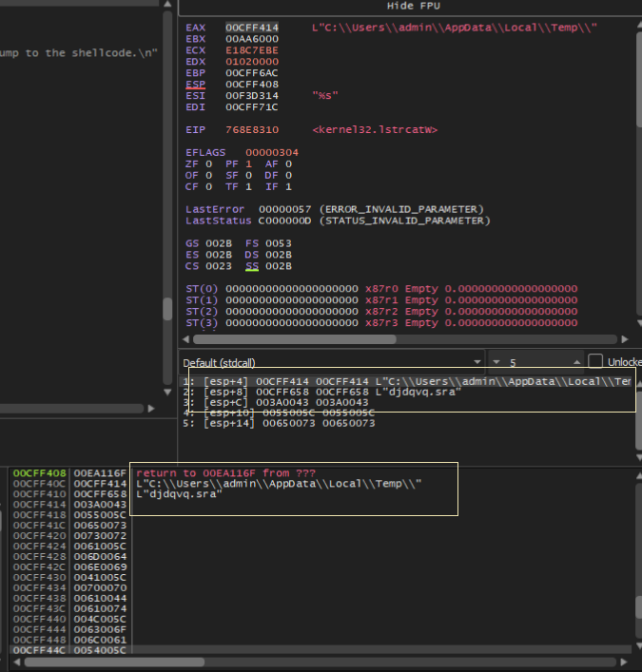Toggle the AF flag value
Screen dimensions: 642x672
[288, 164]
